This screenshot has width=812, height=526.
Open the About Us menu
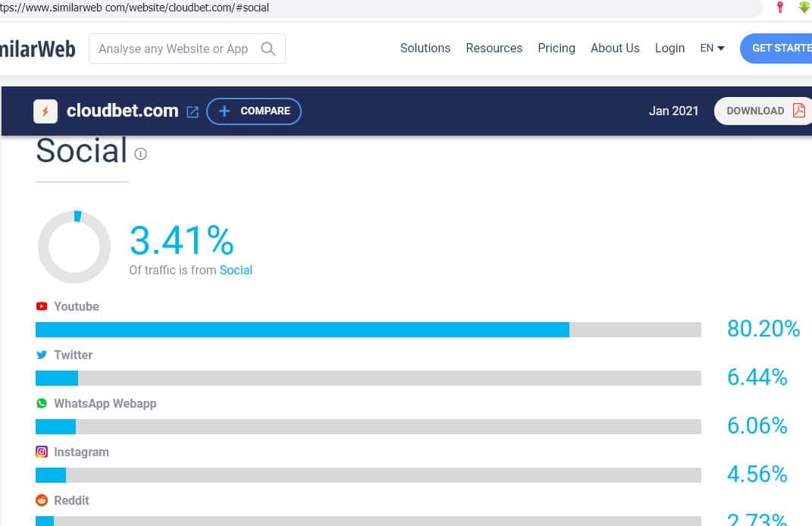click(615, 49)
